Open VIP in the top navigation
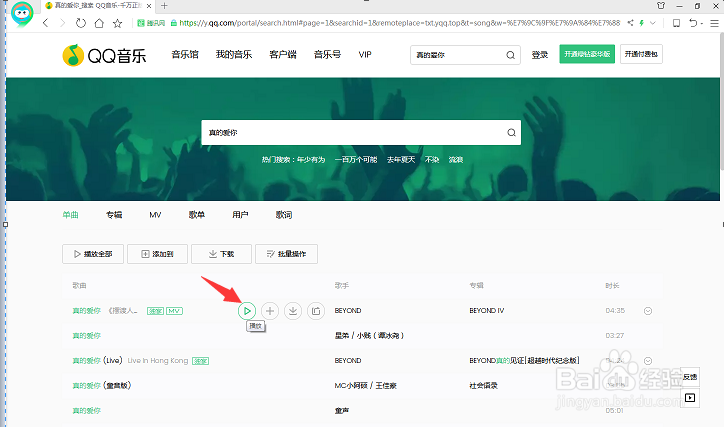This screenshot has height=427, width=724. pyautogui.click(x=365, y=54)
